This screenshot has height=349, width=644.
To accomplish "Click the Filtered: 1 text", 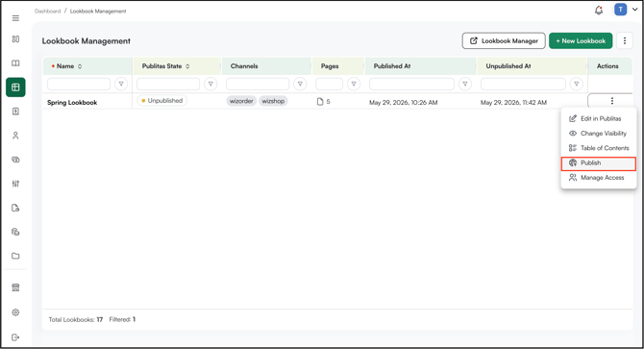I will pos(122,319).
